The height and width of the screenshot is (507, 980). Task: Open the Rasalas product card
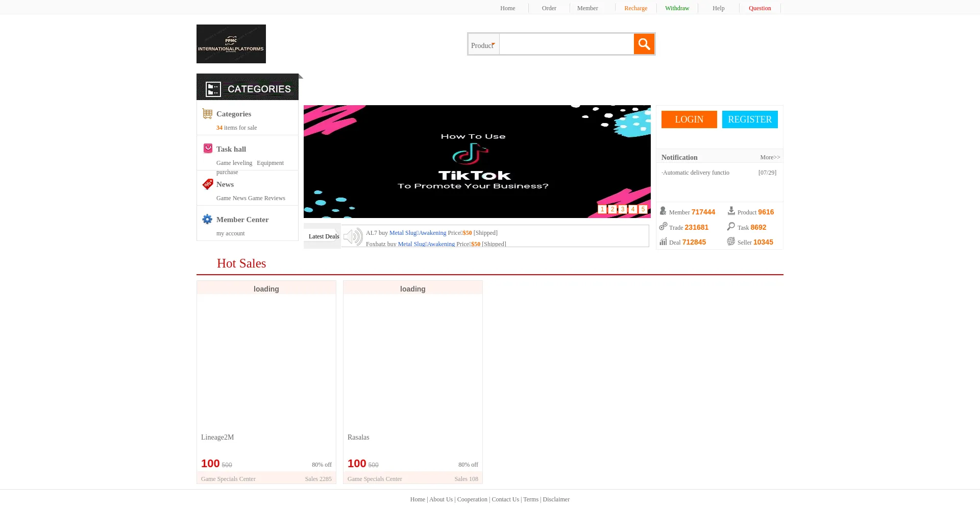(413, 382)
